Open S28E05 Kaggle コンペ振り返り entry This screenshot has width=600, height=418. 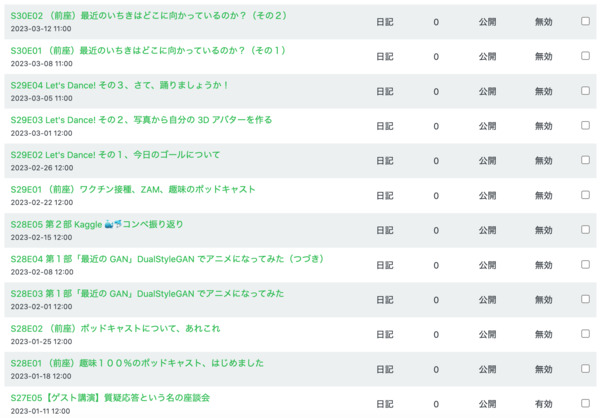click(x=96, y=224)
